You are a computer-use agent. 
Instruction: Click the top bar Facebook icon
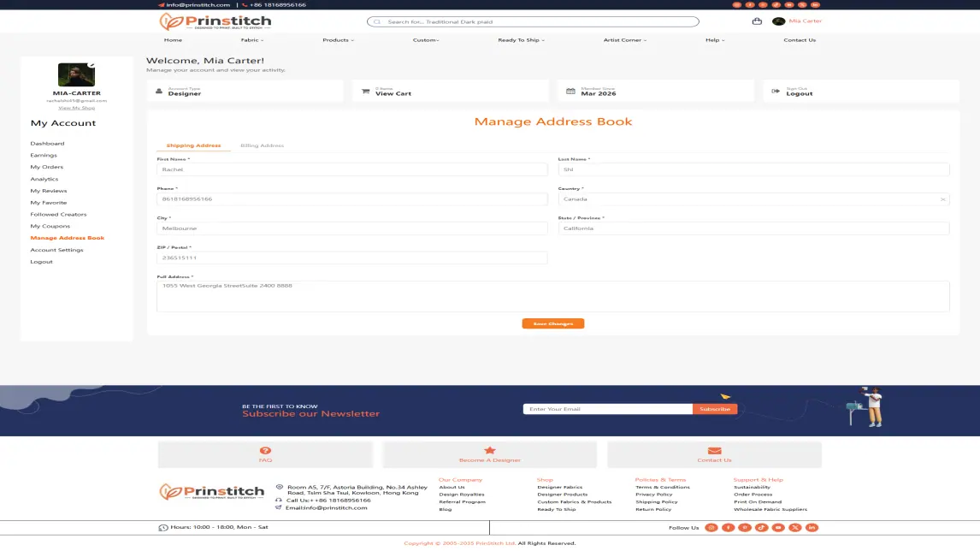tap(750, 4)
